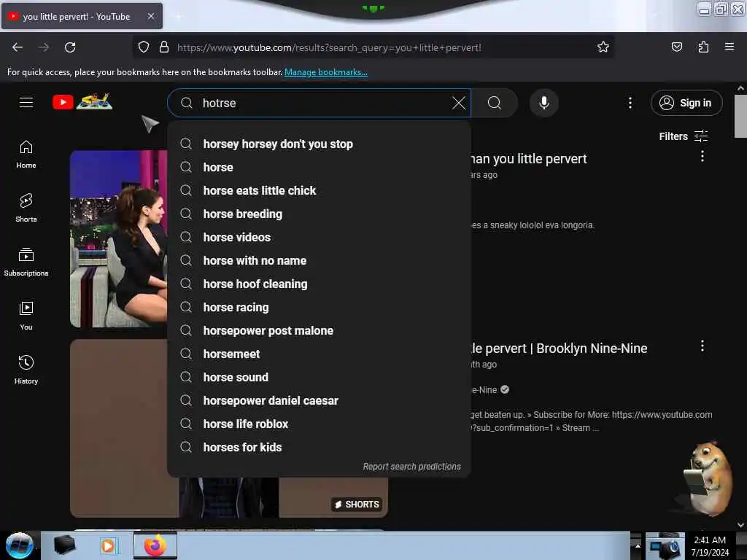
Task: Open Firefox application menu
Action: coord(729,47)
